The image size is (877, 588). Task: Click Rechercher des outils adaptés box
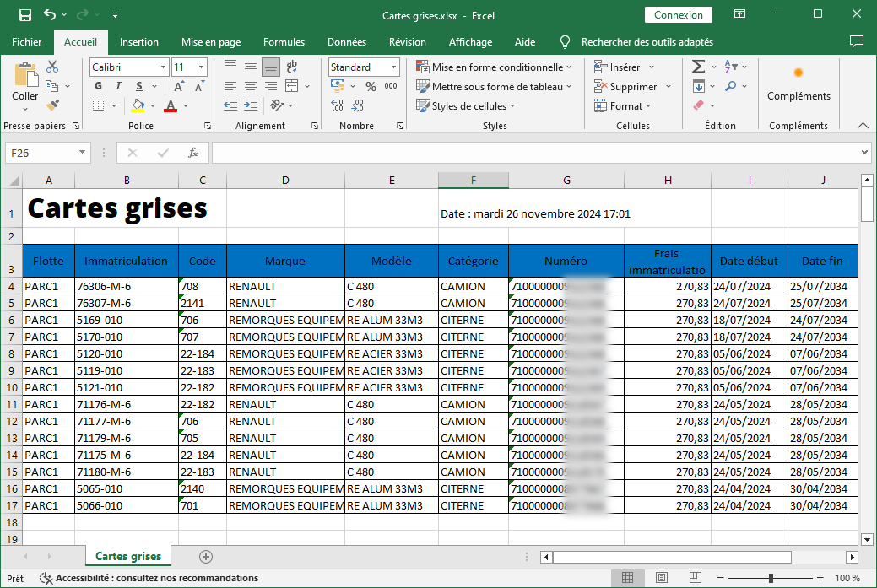[647, 42]
